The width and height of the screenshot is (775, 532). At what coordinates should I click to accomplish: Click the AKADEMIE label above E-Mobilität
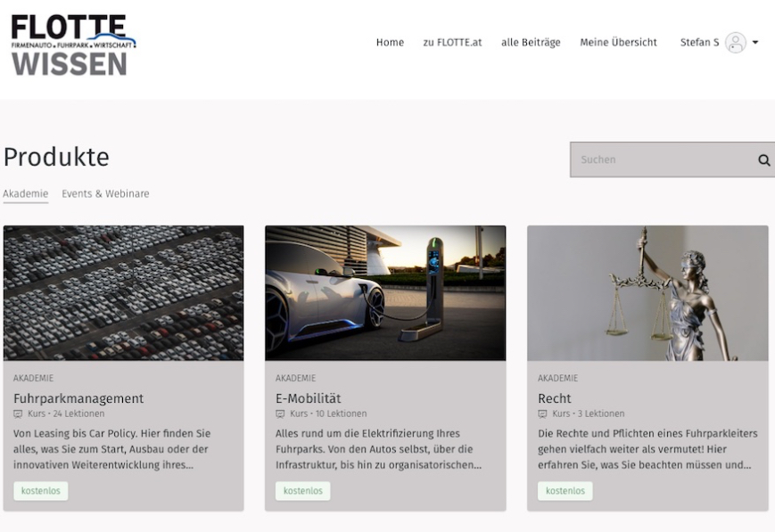point(295,378)
